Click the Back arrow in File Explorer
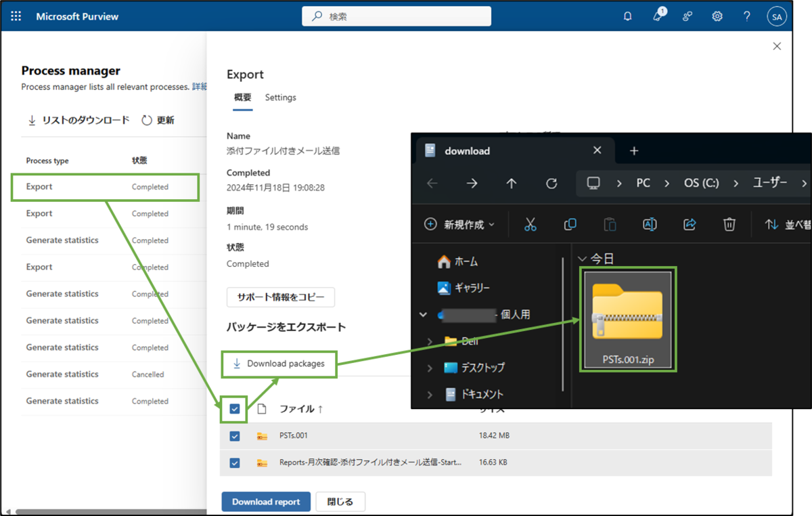The image size is (812, 516). (x=432, y=184)
